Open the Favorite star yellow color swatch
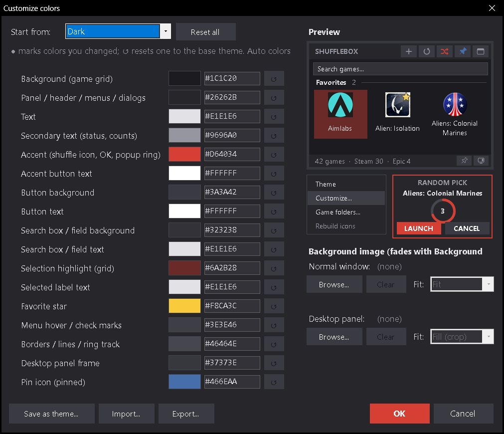The height and width of the screenshot is (434, 504). pyautogui.click(x=184, y=306)
